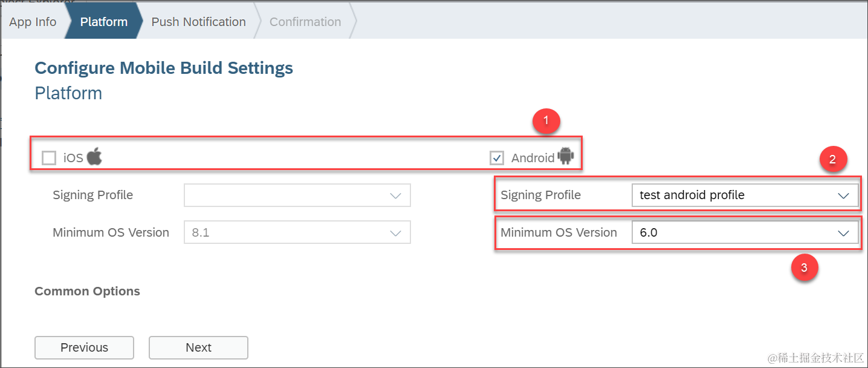Click the Common Options section heading
Screen dimensions: 868x368
tap(87, 291)
